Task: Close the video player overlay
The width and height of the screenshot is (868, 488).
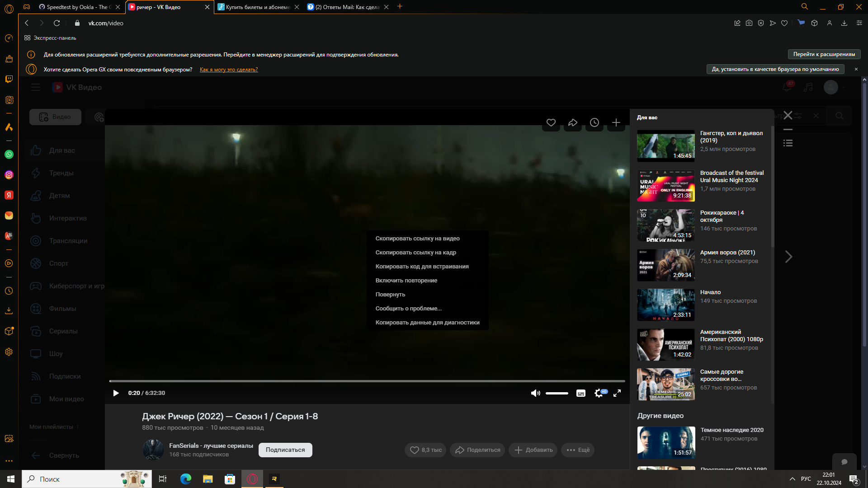Action: (x=788, y=115)
